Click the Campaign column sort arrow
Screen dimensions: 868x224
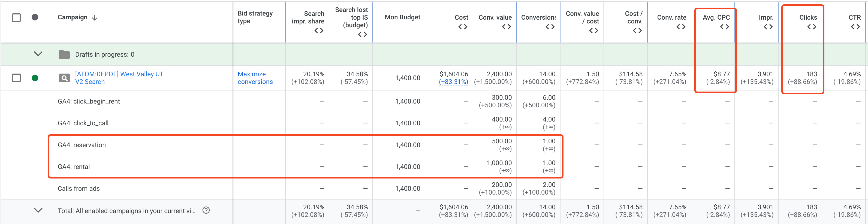[x=95, y=17]
